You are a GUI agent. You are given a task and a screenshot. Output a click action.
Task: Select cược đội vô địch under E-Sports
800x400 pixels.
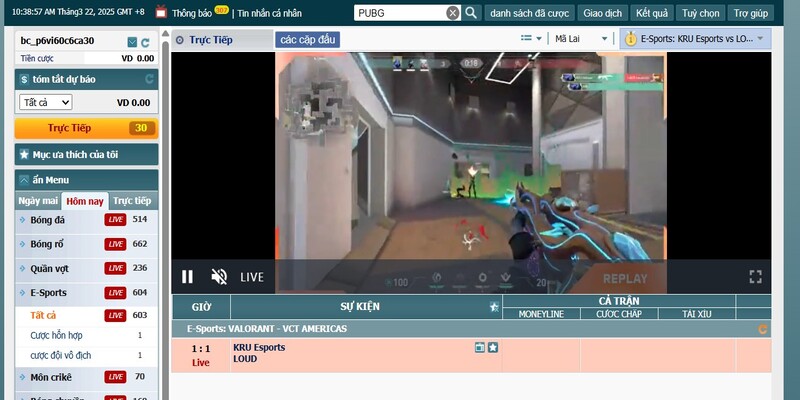tap(61, 355)
